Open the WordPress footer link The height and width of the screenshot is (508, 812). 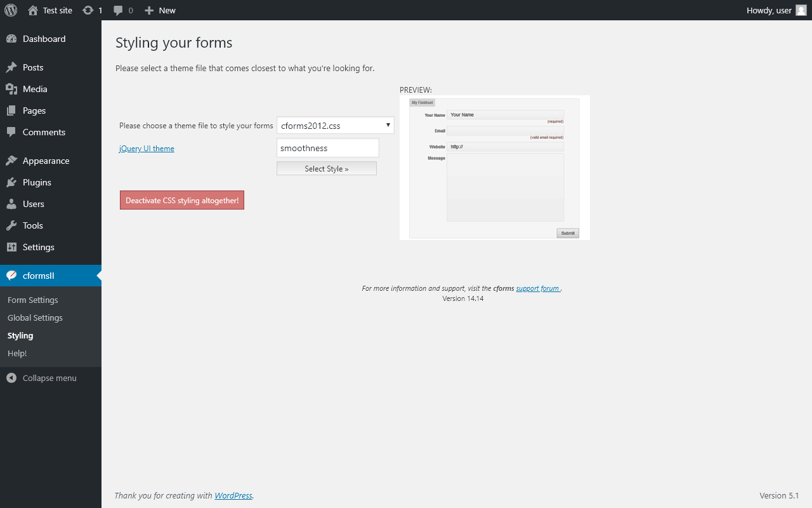(x=233, y=495)
